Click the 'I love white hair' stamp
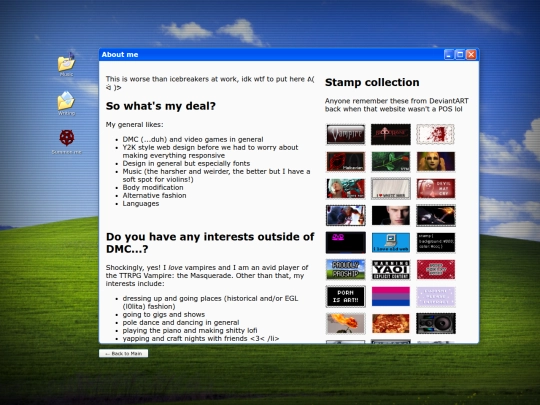 (x=391, y=188)
